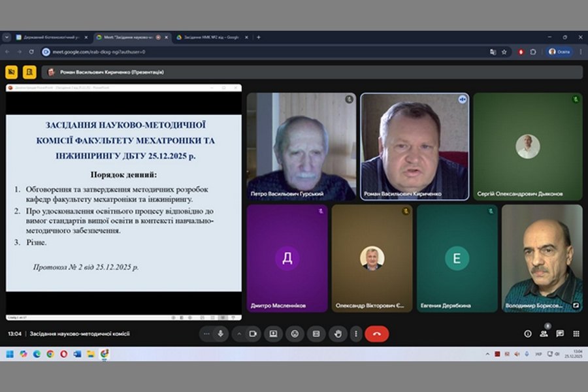Click Chrome new tab plus button
Image resolution: width=588 pixels, height=392 pixels.
(x=259, y=37)
